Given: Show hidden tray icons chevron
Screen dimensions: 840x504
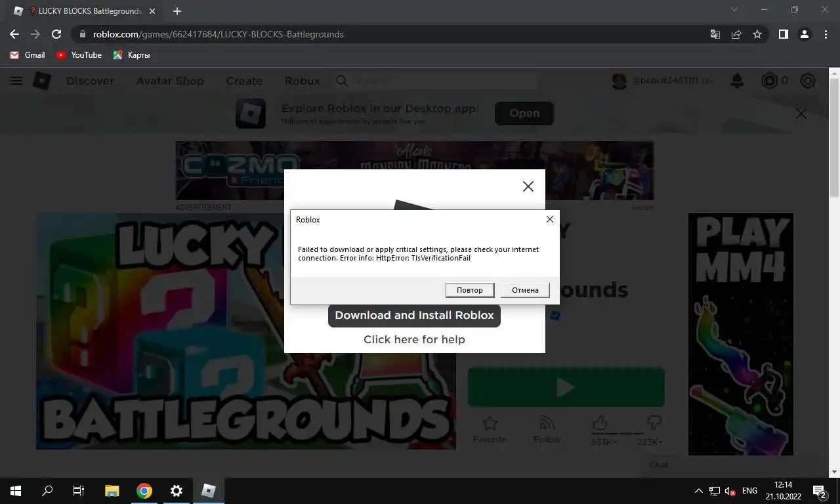Looking at the screenshot, I should coord(698,491).
